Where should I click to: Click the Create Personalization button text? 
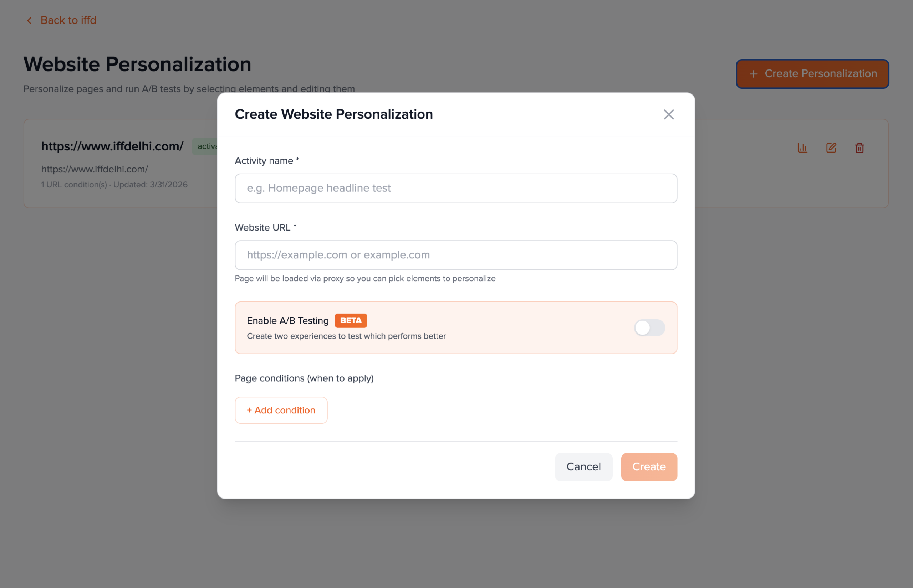(821, 74)
